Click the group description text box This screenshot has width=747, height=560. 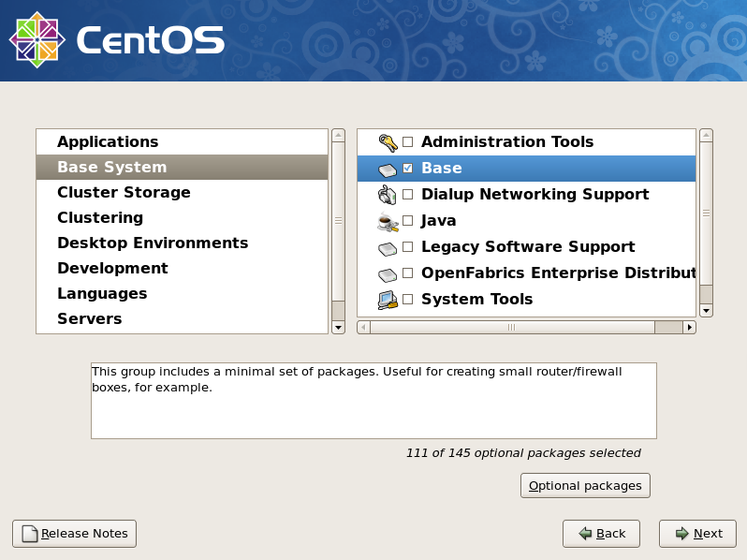[x=373, y=401]
